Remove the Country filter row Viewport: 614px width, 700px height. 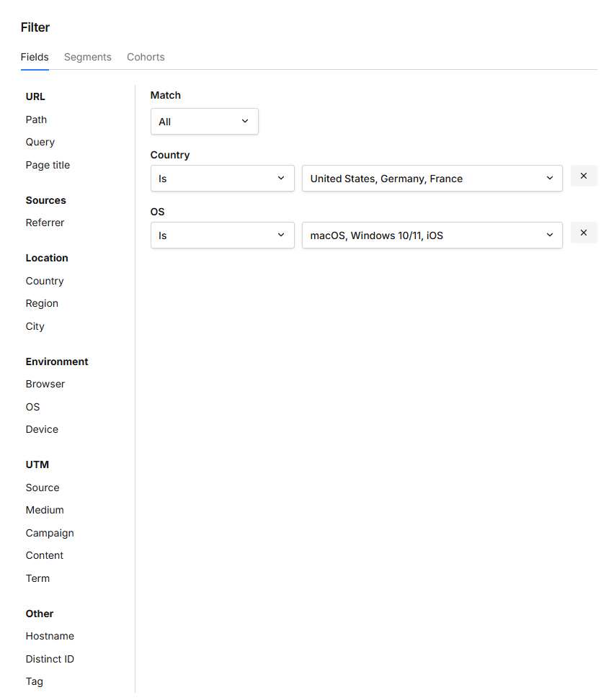click(x=584, y=176)
